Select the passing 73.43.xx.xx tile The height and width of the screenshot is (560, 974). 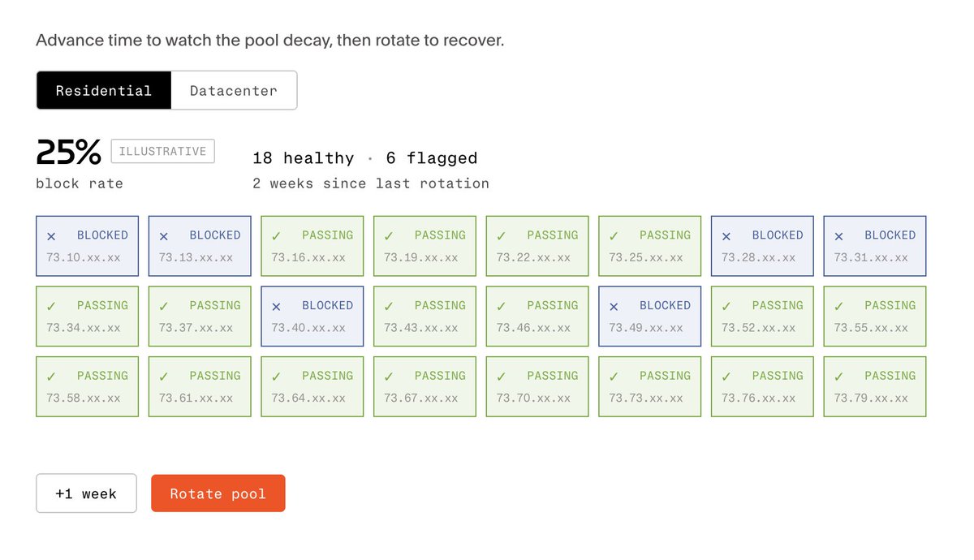tap(425, 317)
